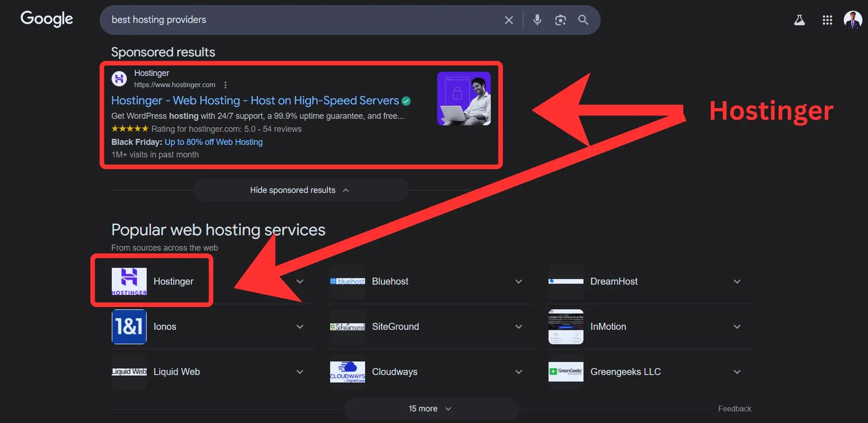This screenshot has width=868, height=423.
Task: Open the Hostinger ad thumbnail image
Action: click(464, 98)
